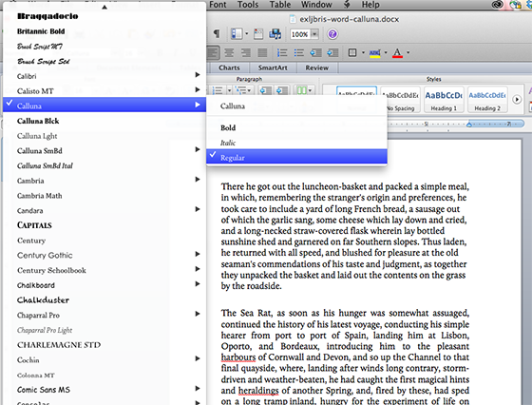Expand the Chaparral Pro submenu arrow

click(x=198, y=314)
